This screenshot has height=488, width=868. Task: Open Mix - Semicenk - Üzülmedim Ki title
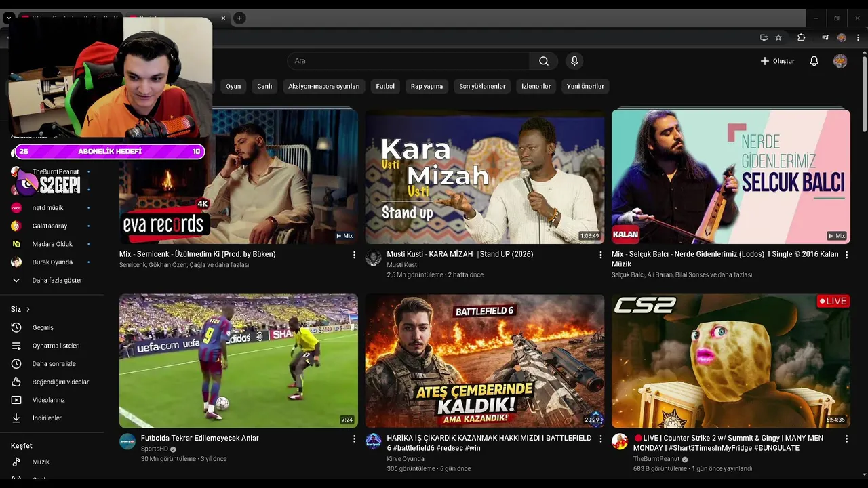[197, 254]
